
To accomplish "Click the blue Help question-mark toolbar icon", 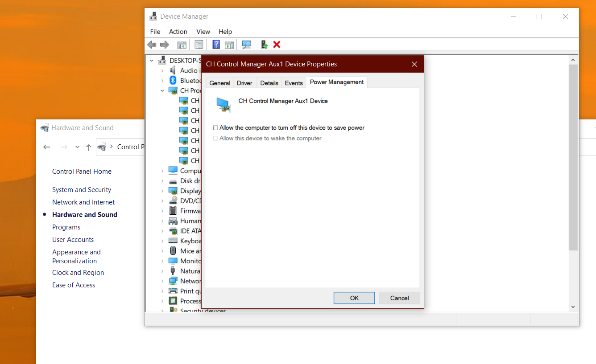I will pyautogui.click(x=216, y=45).
